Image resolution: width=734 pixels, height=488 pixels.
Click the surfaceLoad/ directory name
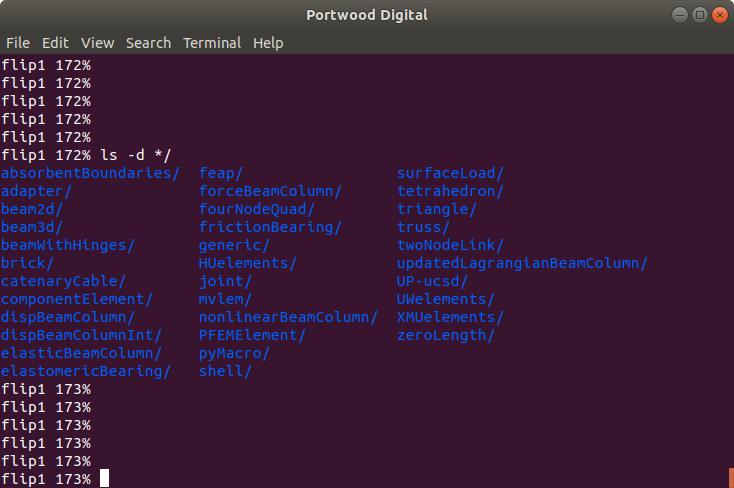coord(450,173)
